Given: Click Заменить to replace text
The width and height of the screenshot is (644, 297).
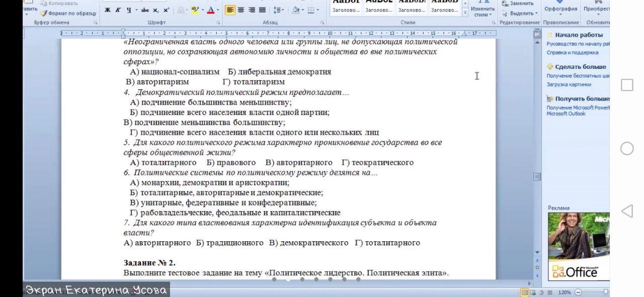Looking at the screenshot, I should point(518,3).
